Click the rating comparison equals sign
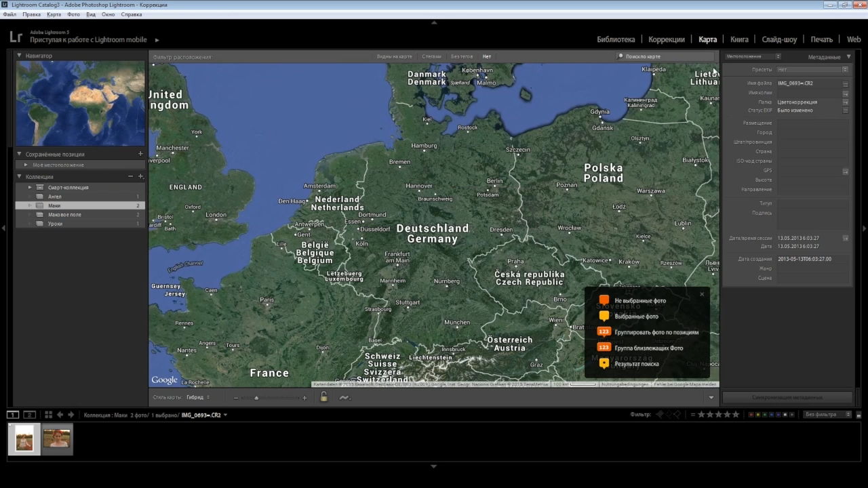Screen dimensions: 868x488 [x=692, y=414]
